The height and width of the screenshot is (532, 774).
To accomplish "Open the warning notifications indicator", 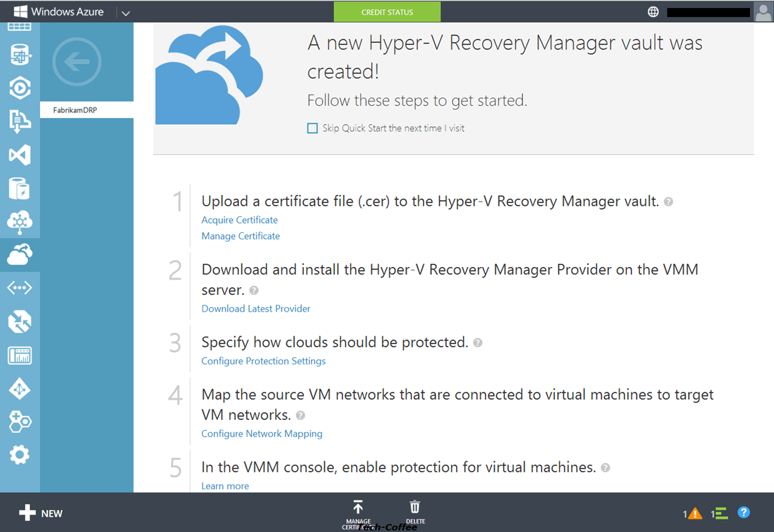I will pyautogui.click(x=693, y=514).
